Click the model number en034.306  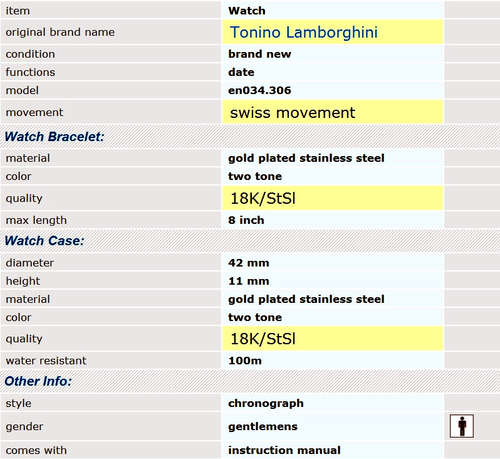click(x=260, y=90)
